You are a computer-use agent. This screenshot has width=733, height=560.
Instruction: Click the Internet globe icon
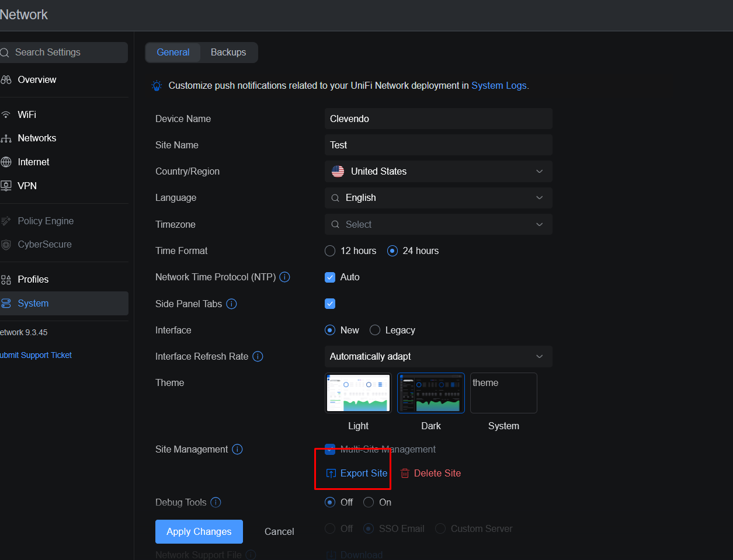point(6,162)
